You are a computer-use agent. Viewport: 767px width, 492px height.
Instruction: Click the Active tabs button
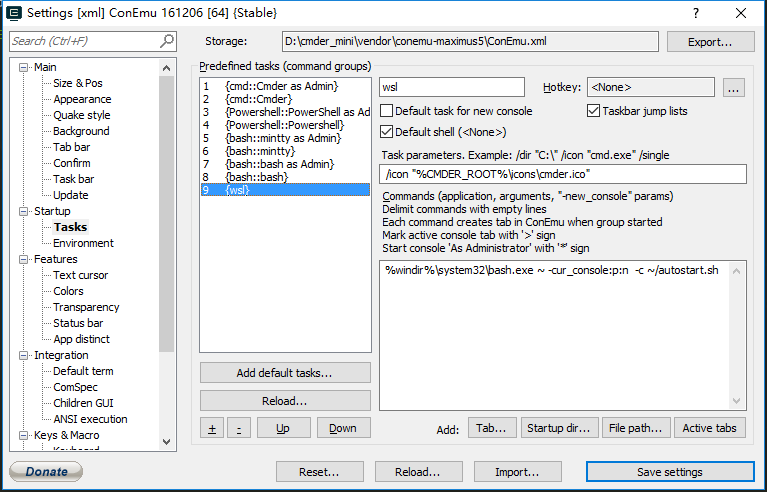click(710, 428)
